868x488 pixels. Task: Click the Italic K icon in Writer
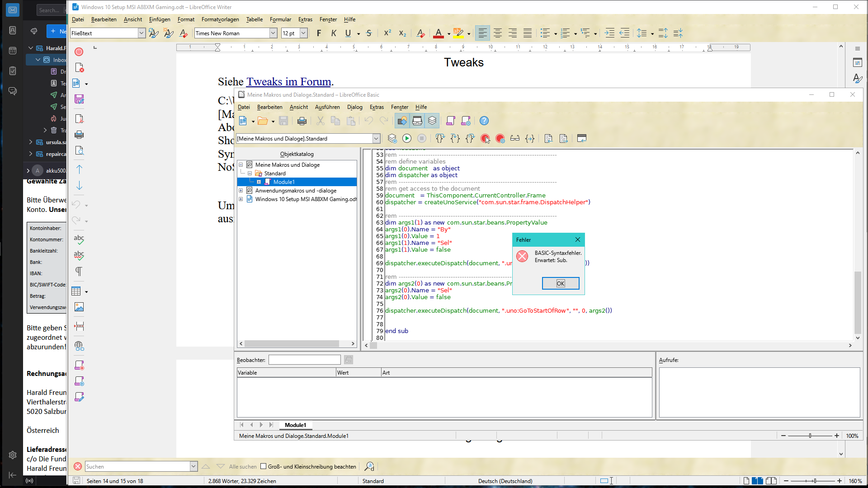coord(334,33)
